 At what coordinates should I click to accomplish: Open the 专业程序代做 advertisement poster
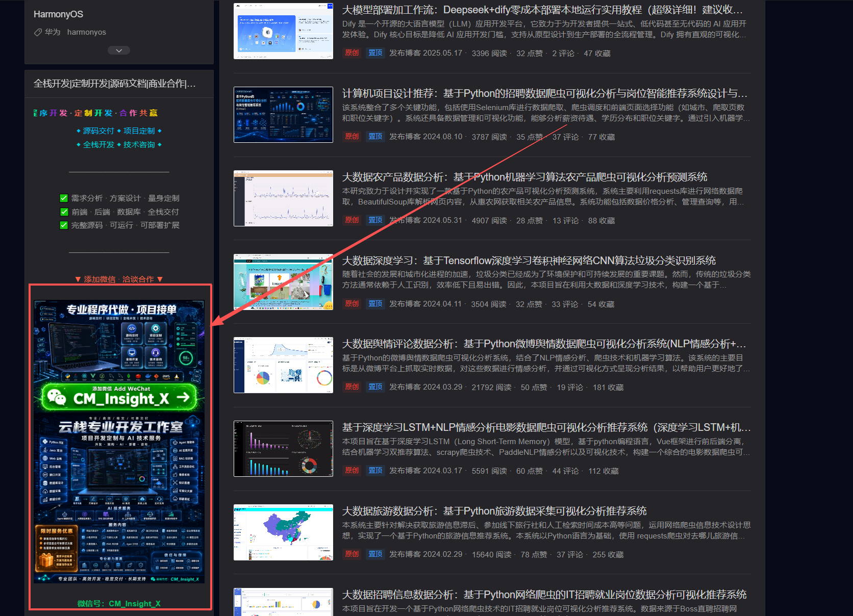coord(119,442)
